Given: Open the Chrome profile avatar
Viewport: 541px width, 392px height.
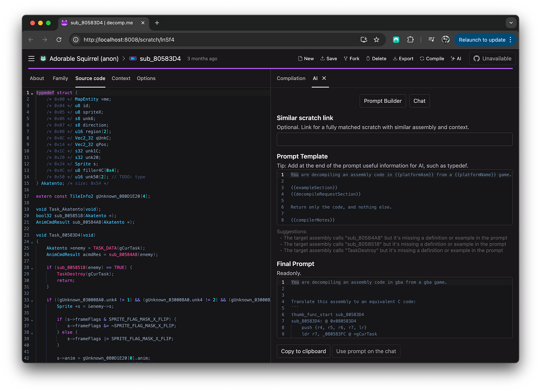Looking at the screenshot, I should (x=446, y=40).
